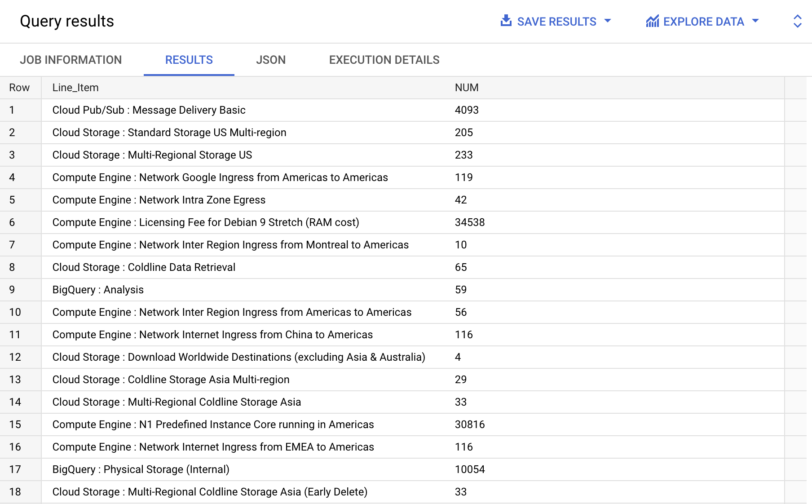Screen dimensions: 812x504
Task: Select the Network Google Ingress from Americas cell
Action: coord(220,177)
